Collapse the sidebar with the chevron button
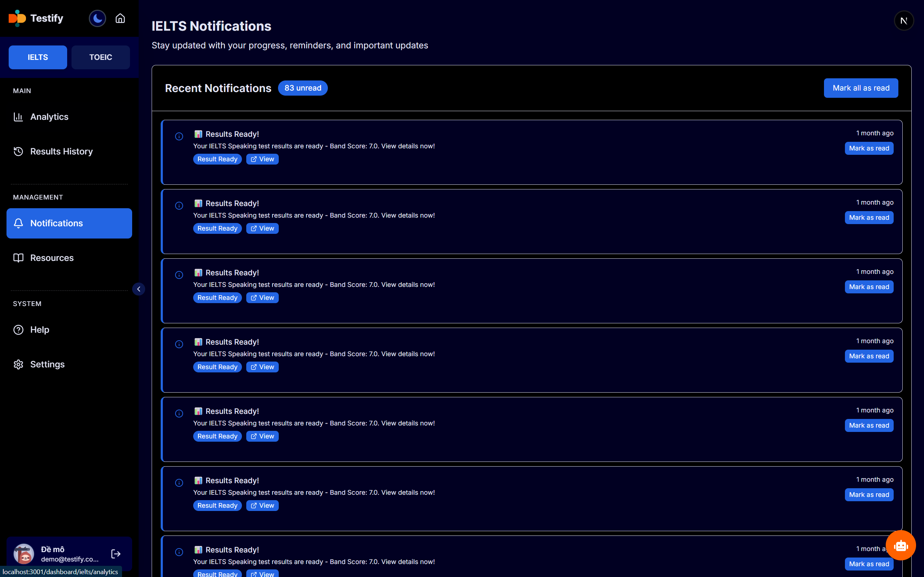 139,289
